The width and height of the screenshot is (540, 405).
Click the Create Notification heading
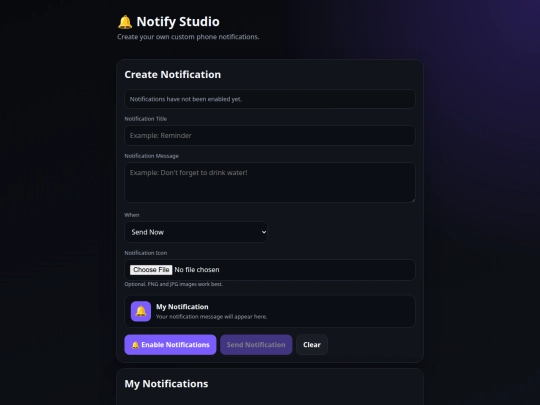pyautogui.click(x=173, y=75)
